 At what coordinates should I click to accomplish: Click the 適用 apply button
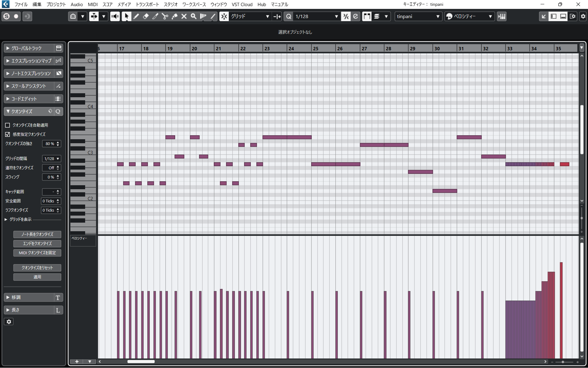pyautogui.click(x=37, y=277)
